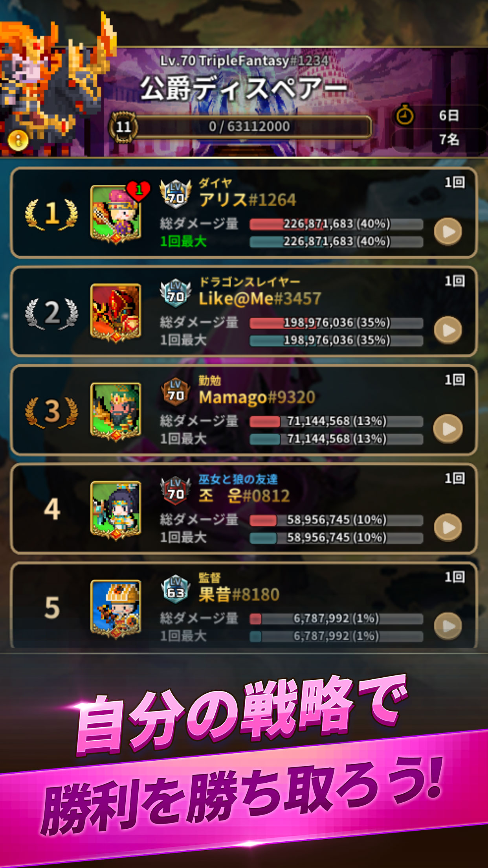488x868 pixels.
Task: Open アリス#1264 character avatar with heart
Action: 116,214
